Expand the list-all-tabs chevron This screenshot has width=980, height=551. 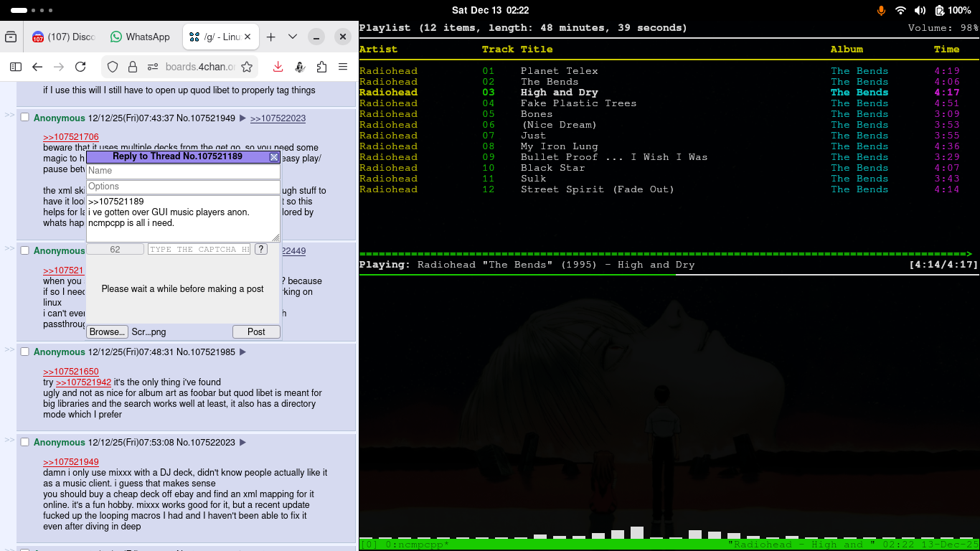[x=293, y=37]
